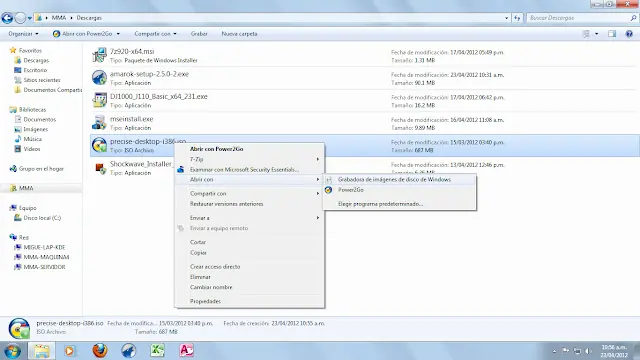640x360 pixels.
Task: Click the taskbar clock and date
Action: click(x=614, y=351)
